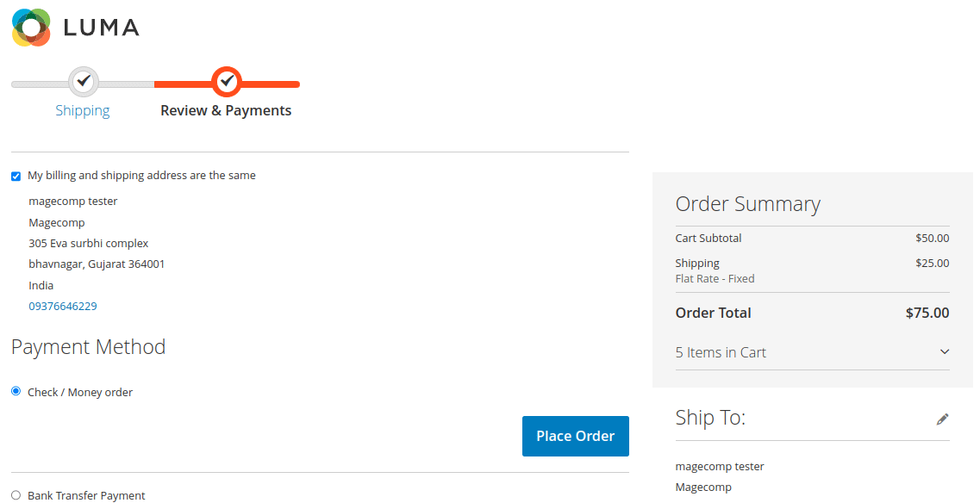The image size is (980, 503).
Task: Click the gray progress bar segment before Shipping
Action: pos(39,84)
